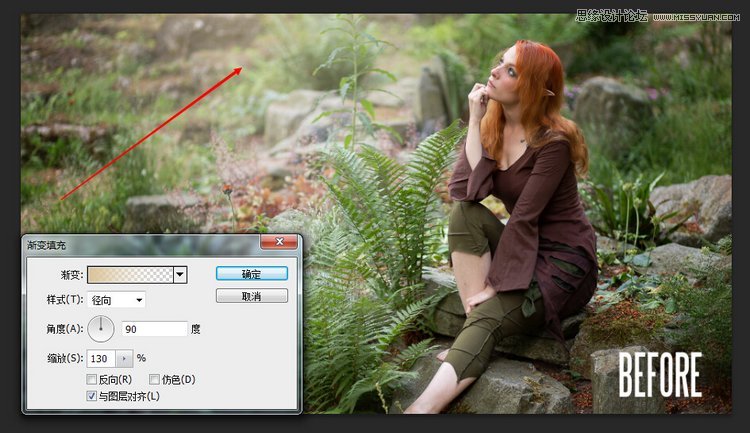
Task: Open the gradient picker dropdown arrow
Action: click(x=180, y=274)
